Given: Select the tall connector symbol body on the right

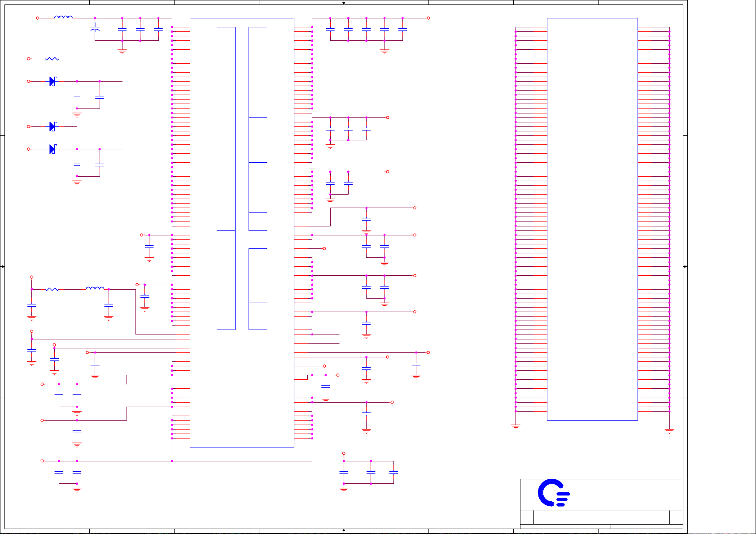Looking at the screenshot, I should [x=592, y=219].
